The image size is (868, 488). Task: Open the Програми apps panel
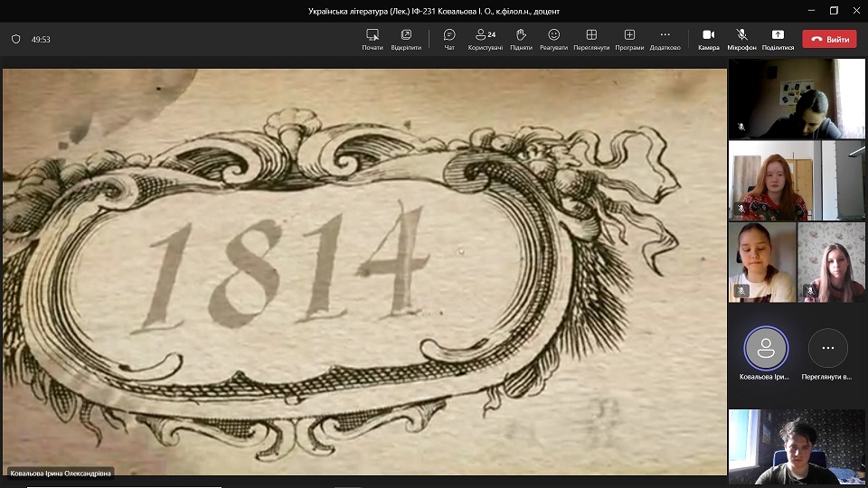click(629, 35)
